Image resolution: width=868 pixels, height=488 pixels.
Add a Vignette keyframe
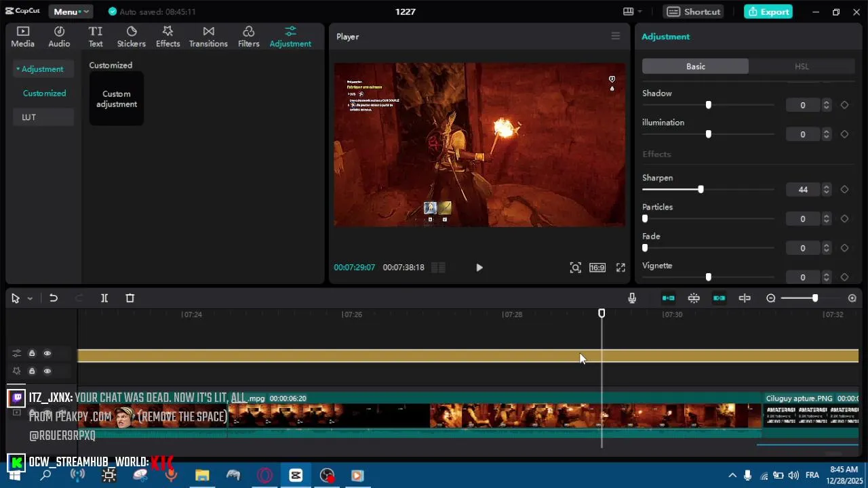[844, 277]
